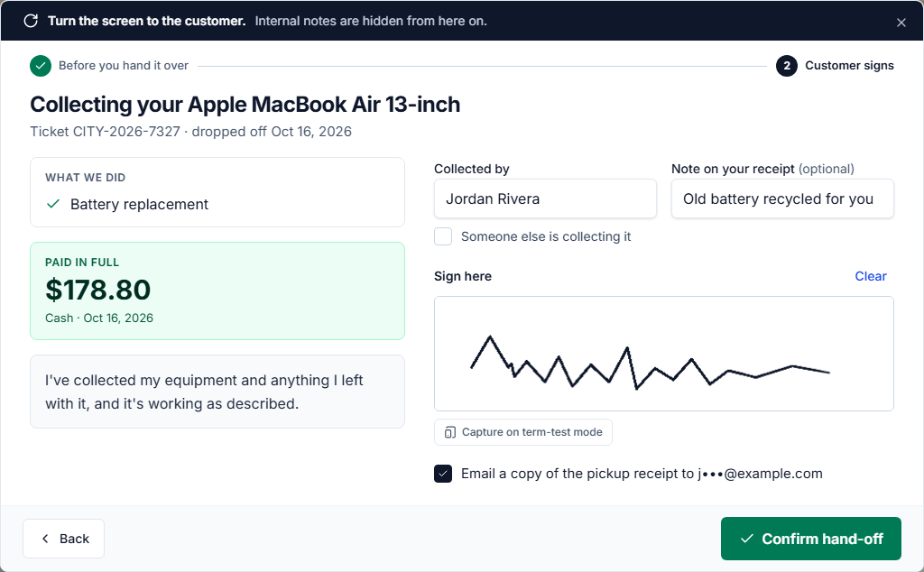Focus the Collected by name field
Screen dimensions: 924x572
point(545,198)
